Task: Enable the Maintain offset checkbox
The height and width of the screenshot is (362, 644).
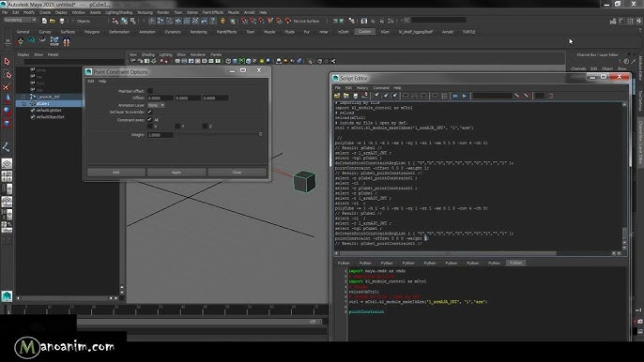Action: (150, 91)
